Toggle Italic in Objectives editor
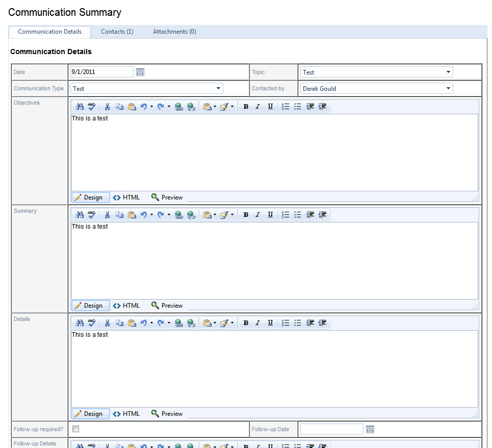The width and height of the screenshot is (492, 448). (257, 107)
